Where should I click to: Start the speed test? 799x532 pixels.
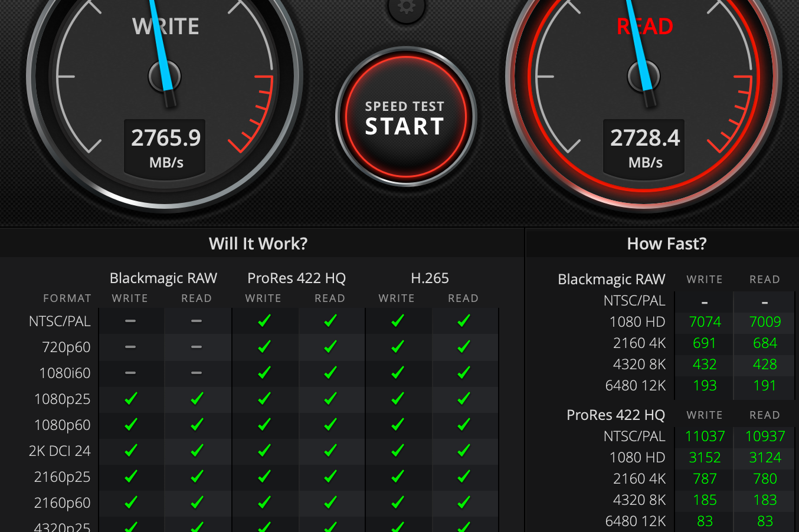coord(406,117)
